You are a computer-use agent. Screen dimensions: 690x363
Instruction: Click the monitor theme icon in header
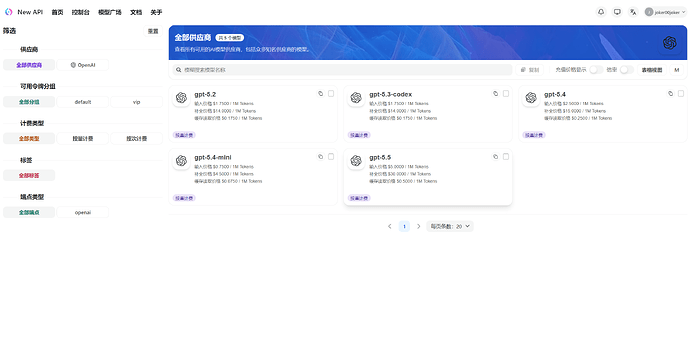pos(617,12)
